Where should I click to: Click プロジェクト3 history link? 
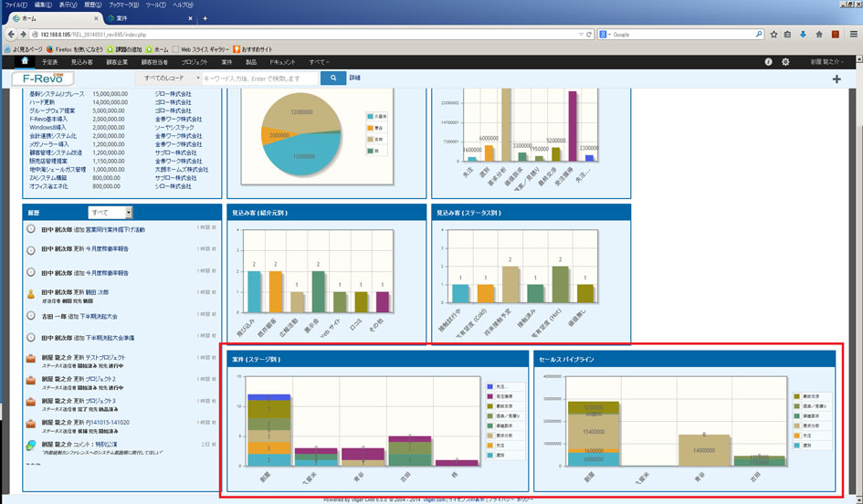[100, 401]
